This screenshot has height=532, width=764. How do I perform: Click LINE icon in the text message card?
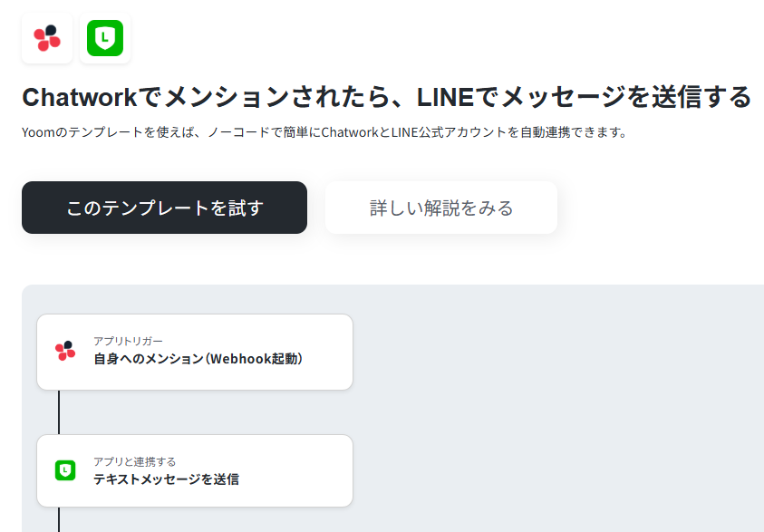click(x=65, y=470)
